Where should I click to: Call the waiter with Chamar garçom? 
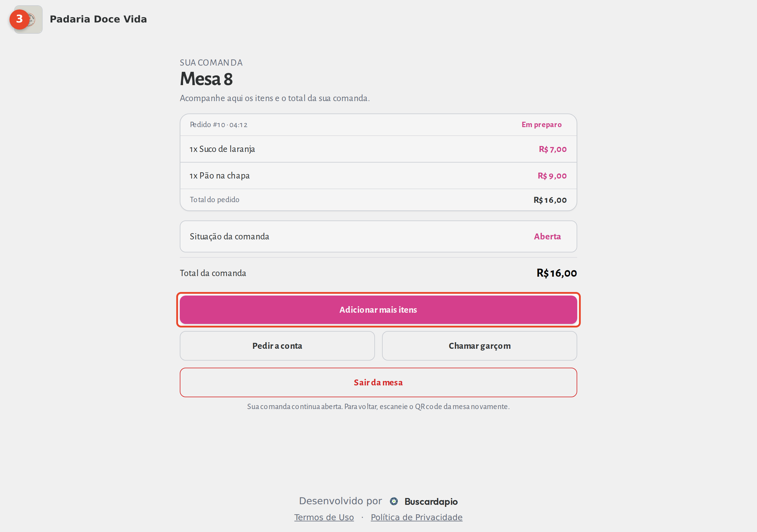479,346
